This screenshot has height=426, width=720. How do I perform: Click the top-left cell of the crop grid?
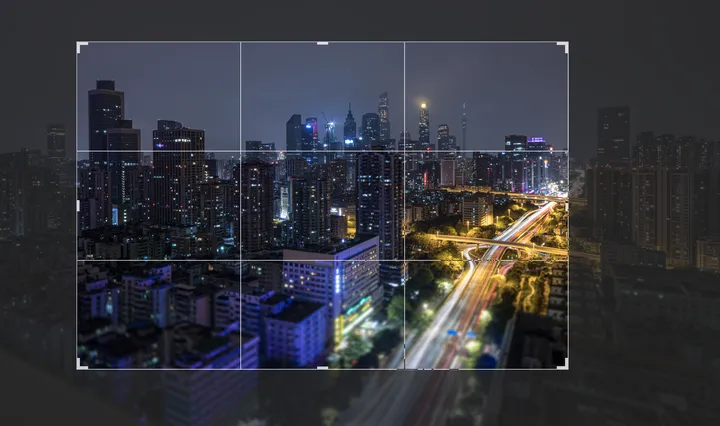pos(158,96)
